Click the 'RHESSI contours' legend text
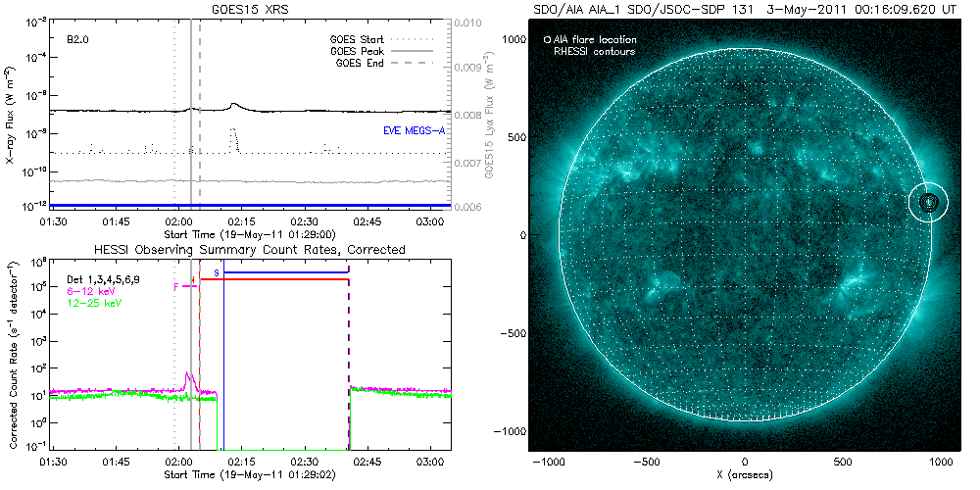Viewport: 980px width, 490px height. [x=595, y=51]
